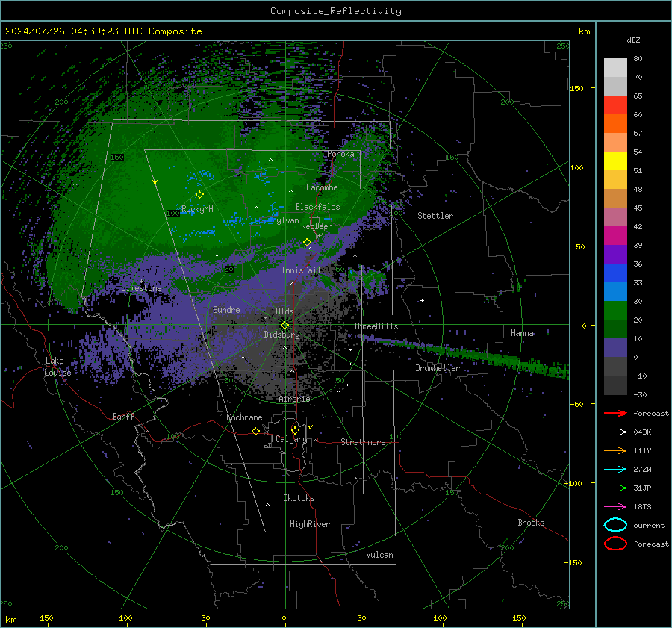This screenshot has width=672, height=628.
Task: Click the Calgary city label
Action: (x=291, y=439)
